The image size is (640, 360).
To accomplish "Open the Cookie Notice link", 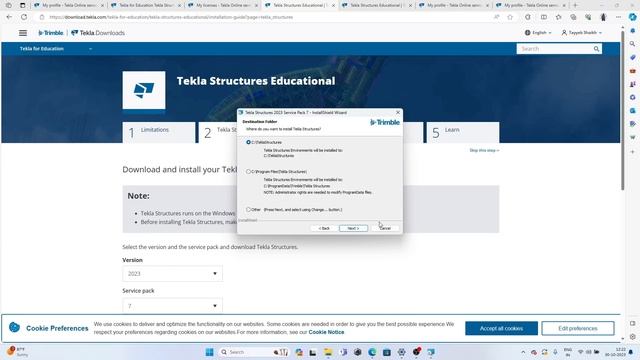I will pyautogui.click(x=326, y=332).
